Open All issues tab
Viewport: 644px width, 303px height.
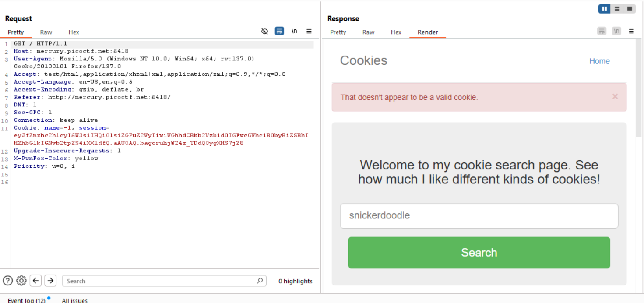coord(75,300)
